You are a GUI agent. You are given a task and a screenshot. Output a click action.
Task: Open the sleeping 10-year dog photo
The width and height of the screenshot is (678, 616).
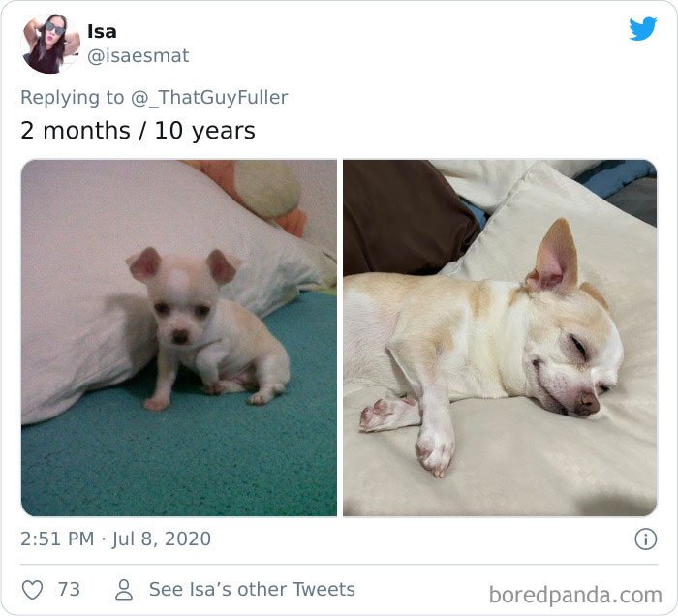pyautogui.click(x=500, y=338)
